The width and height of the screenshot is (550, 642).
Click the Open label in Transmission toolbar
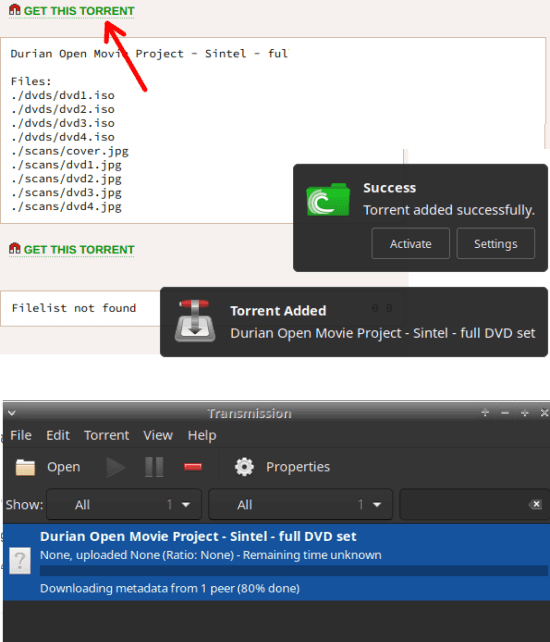[x=63, y=467]
